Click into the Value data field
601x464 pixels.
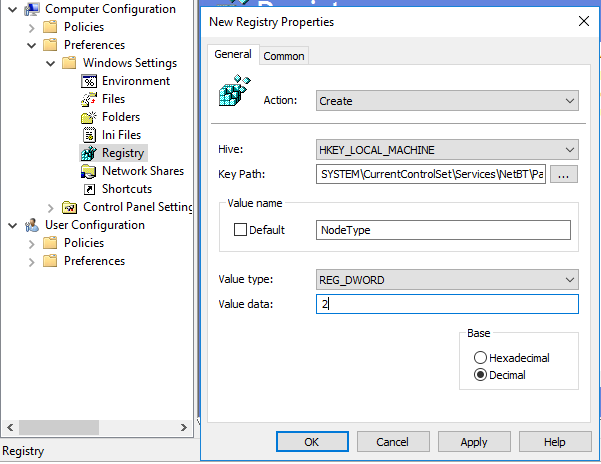click(447, 304)
